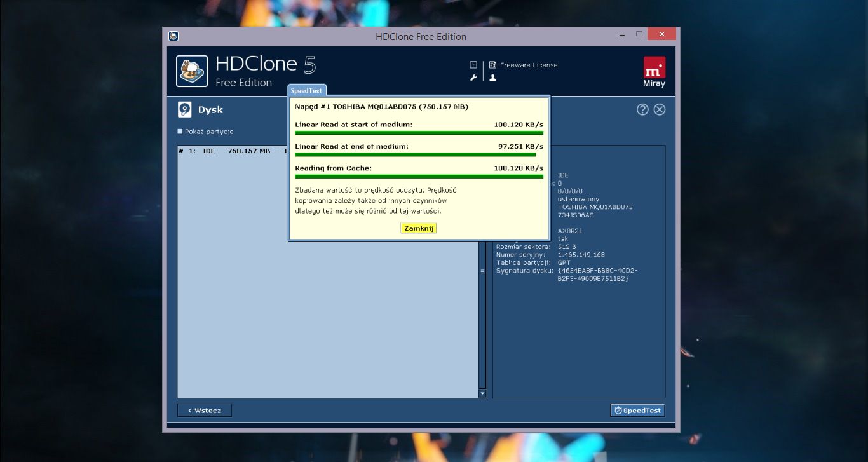This screenshot has height=462, width=868.
Task: Click the ustanowiony status value
Action: (x=579, y=199)
